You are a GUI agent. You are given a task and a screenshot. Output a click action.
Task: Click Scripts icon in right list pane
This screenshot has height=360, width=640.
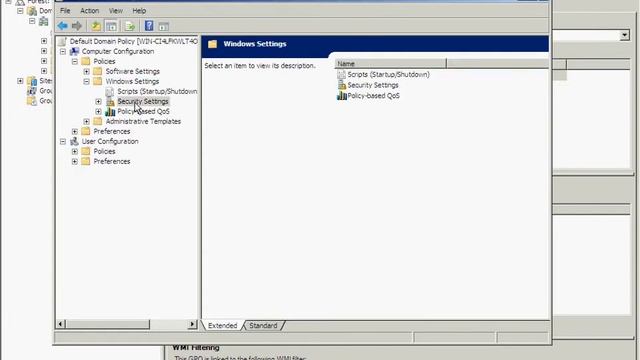pyautogui.click(x=341, y=74)
